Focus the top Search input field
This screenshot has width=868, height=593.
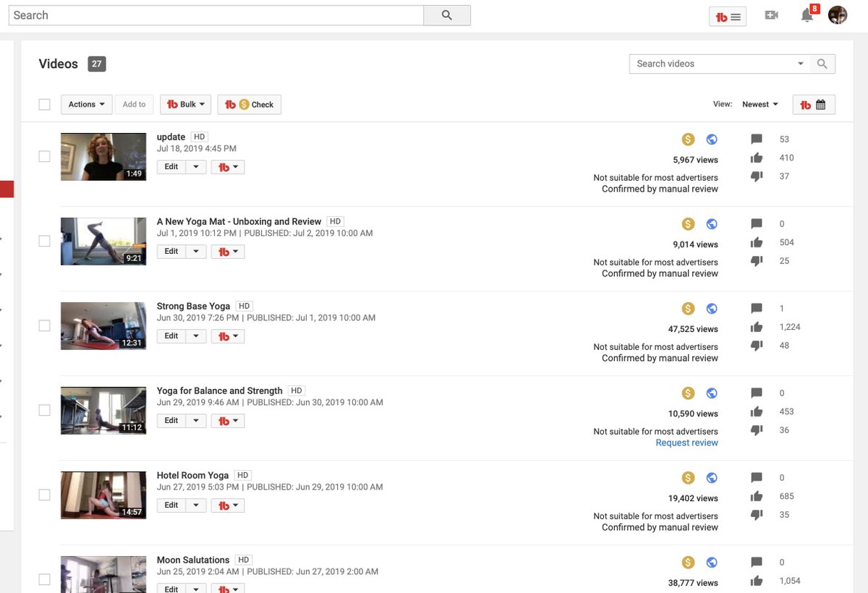pos(216,15)
